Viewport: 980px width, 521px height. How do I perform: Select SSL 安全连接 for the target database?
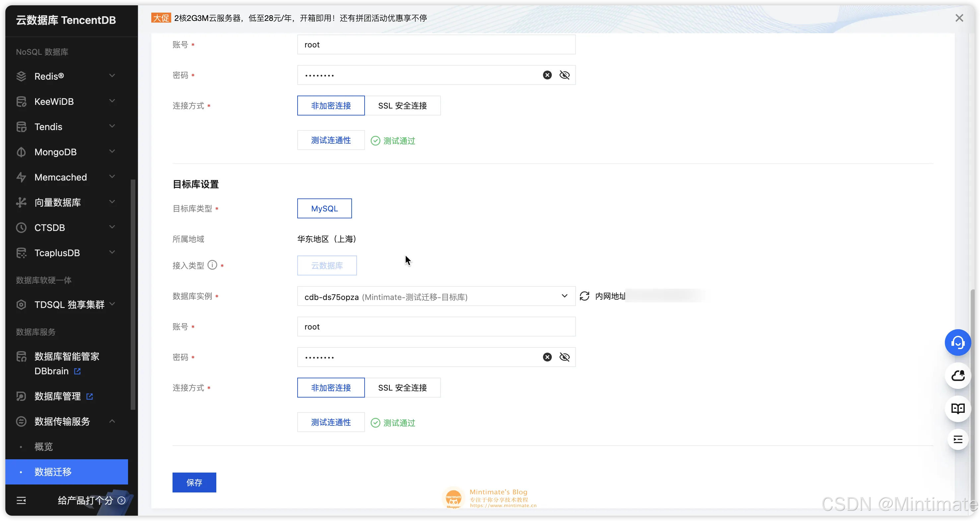(x=402, y=387)
